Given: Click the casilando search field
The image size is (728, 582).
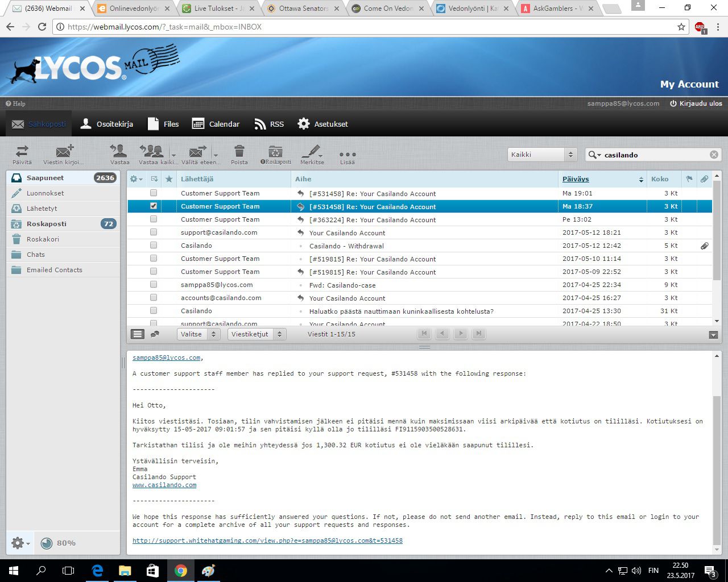Looking at the screenshot, I should [654, 155].
